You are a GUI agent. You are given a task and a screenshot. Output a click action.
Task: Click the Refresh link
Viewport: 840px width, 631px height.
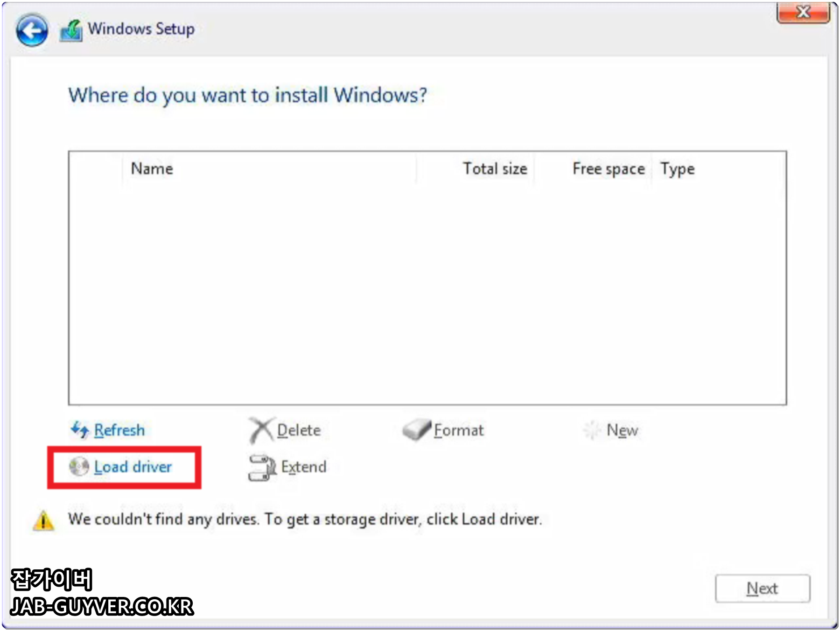click(x=119, y=430)
